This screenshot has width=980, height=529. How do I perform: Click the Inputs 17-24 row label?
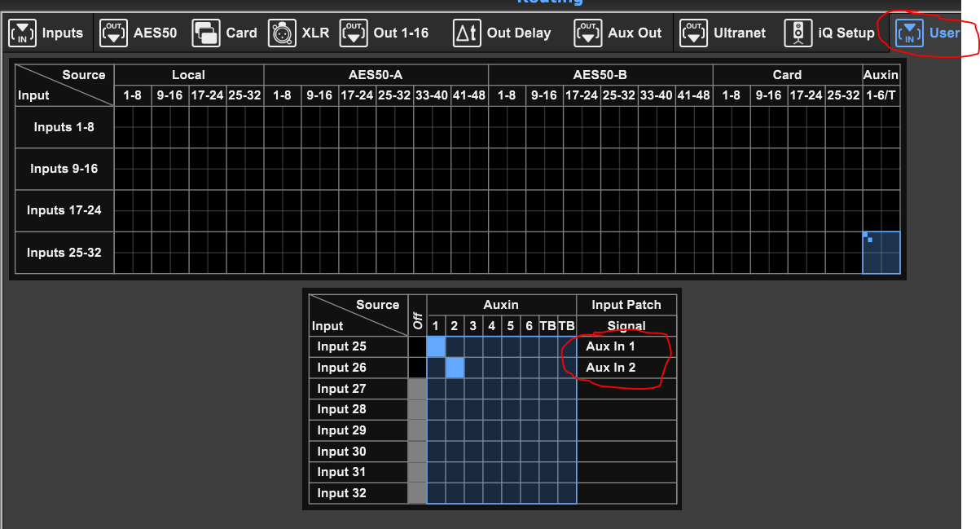pos(64,210)
